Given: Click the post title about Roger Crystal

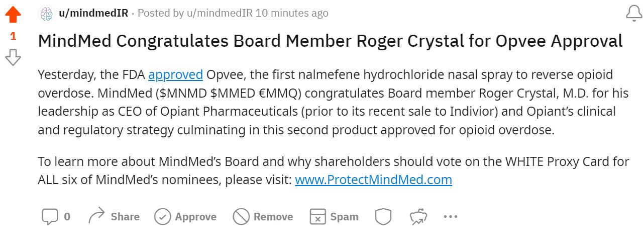Looking at the screenshot, I should click(330, 41).
